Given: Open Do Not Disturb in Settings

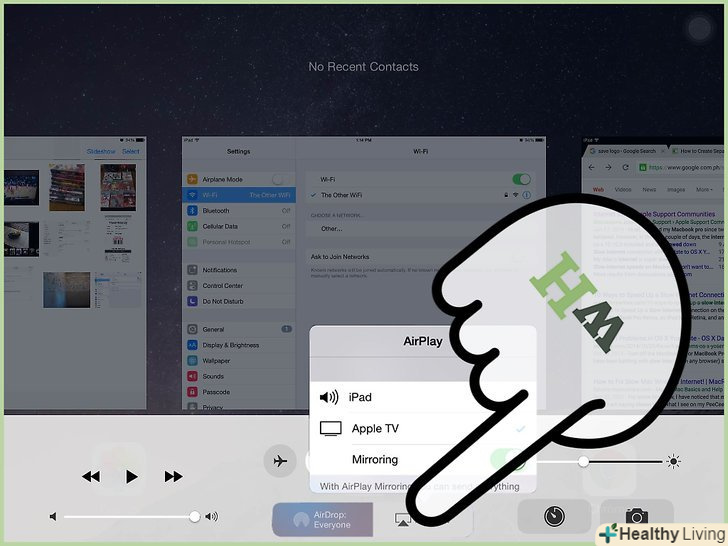Looking at the screenshot, I should pos(239,302).
